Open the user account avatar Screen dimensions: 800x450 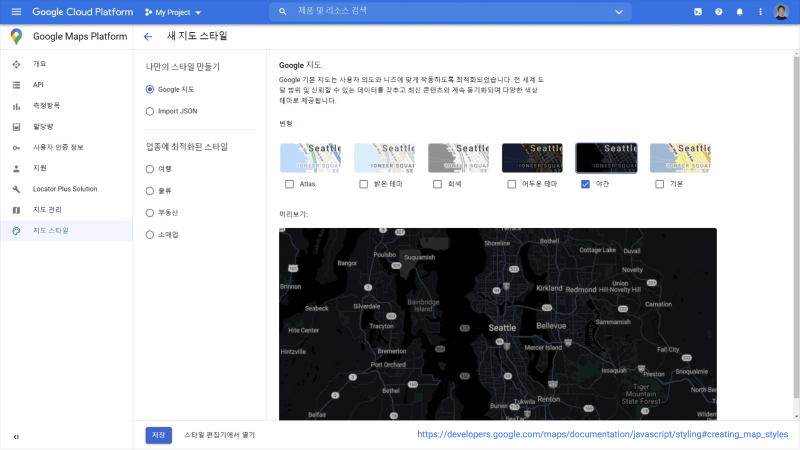(x=781, y=12)
